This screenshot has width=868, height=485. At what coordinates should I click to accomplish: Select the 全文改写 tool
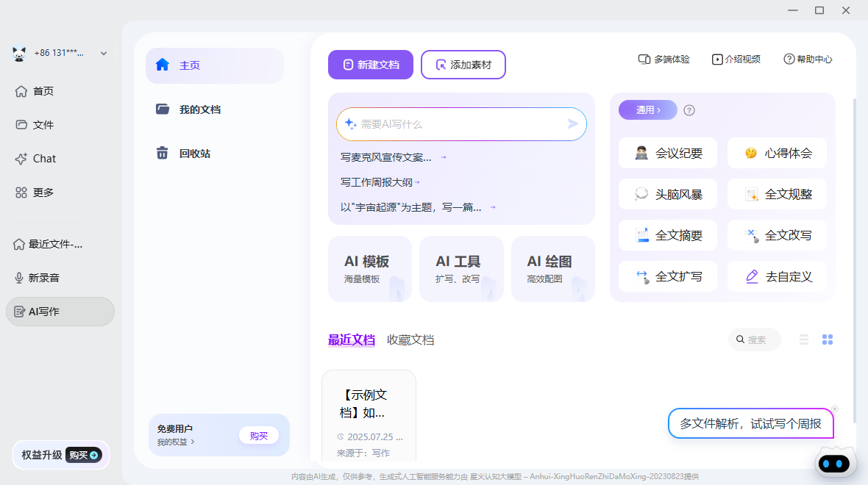point(778,235)
